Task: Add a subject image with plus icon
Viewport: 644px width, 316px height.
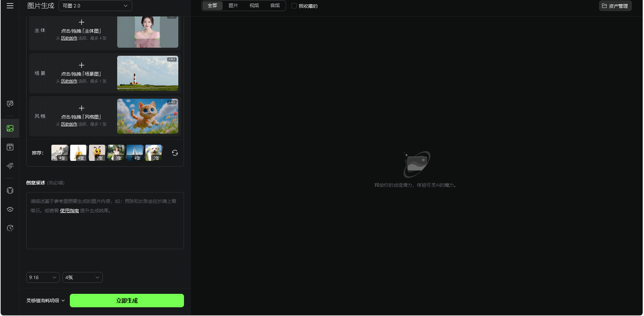Action: tap(81, 22)
